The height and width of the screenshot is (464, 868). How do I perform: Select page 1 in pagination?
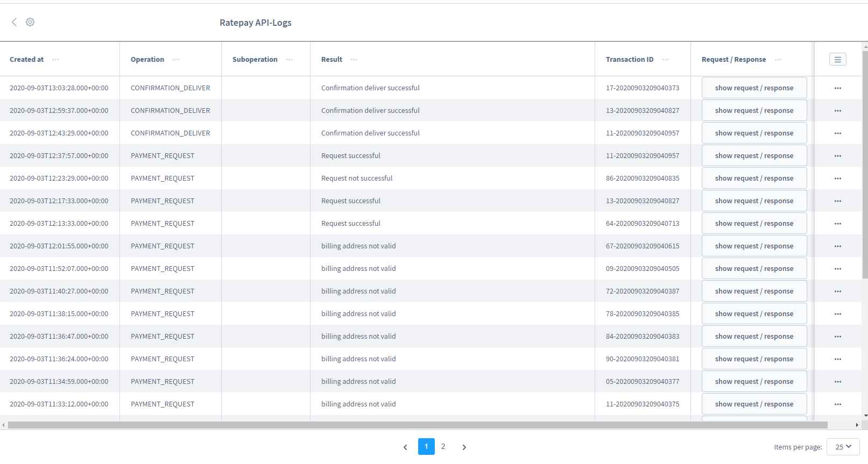[426, 446]
